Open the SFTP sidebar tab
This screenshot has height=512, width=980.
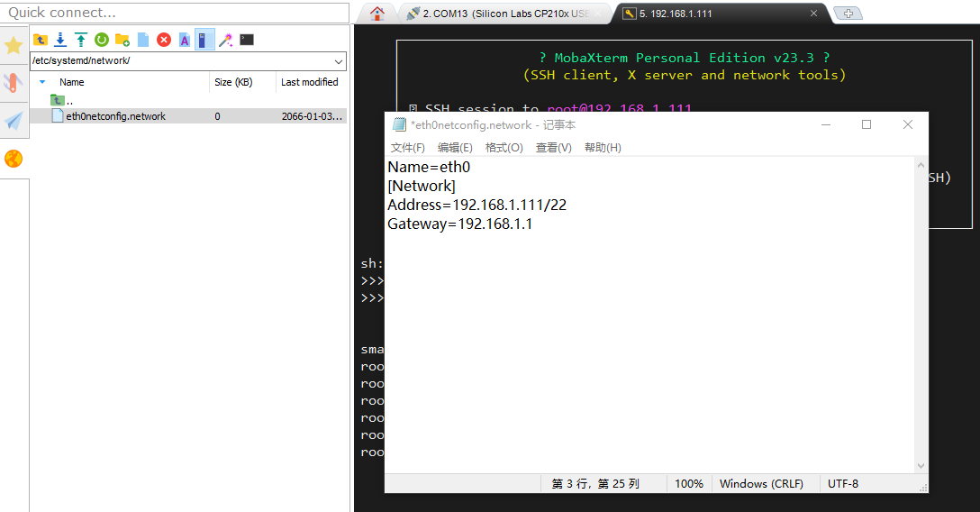coord(14,159)
